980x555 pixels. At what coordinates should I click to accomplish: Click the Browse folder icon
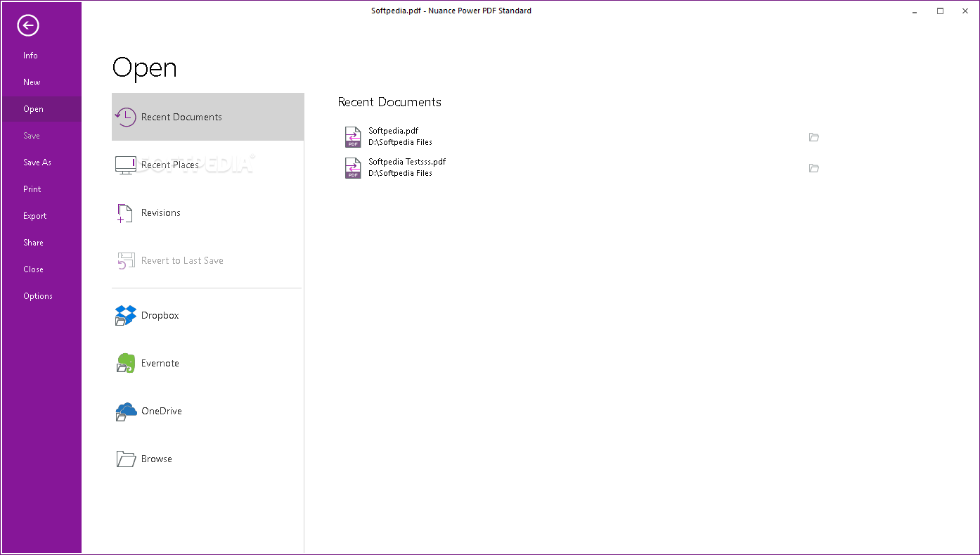coord(126,459)
